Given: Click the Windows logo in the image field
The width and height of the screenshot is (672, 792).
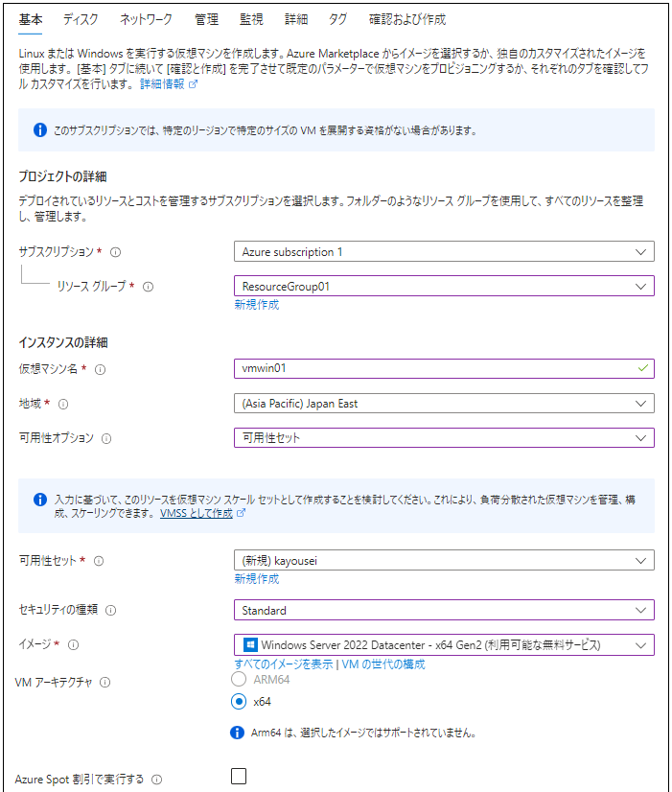Looking at the screenshot, I should click(250, 645).
